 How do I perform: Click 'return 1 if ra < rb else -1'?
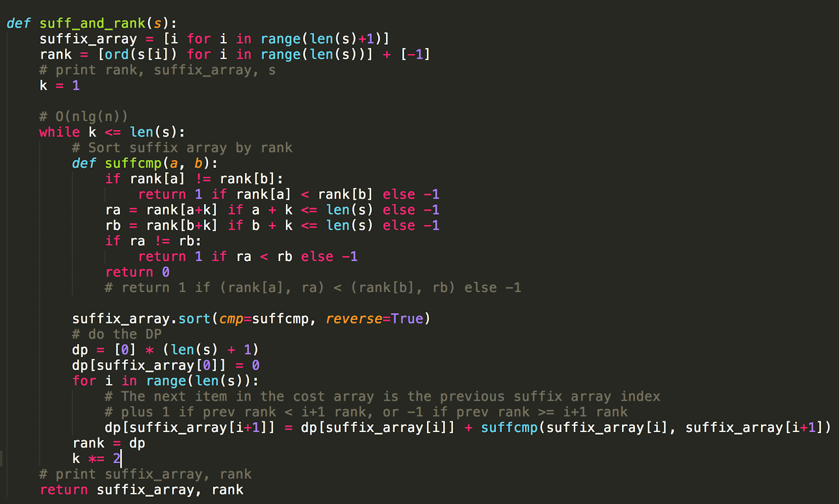click(248, 256)
